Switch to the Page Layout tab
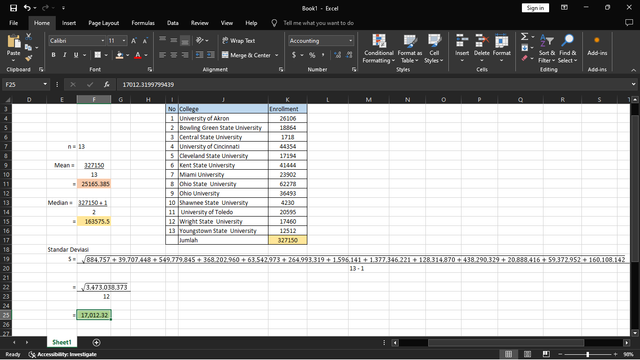Screen dimensions: 640x360 pos(104,23)
